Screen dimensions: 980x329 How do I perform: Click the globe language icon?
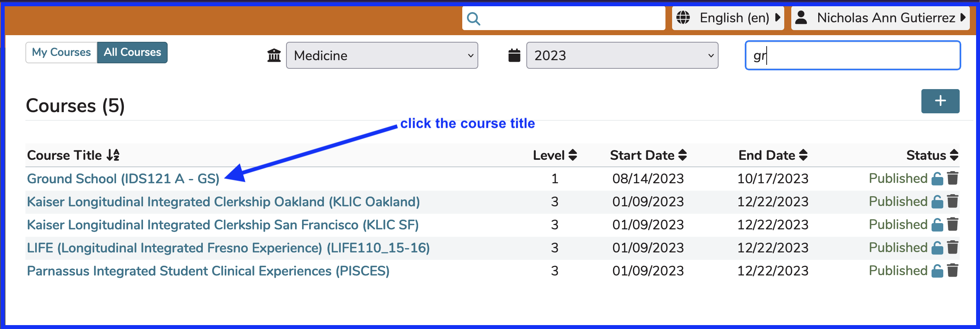pos(683,18)
